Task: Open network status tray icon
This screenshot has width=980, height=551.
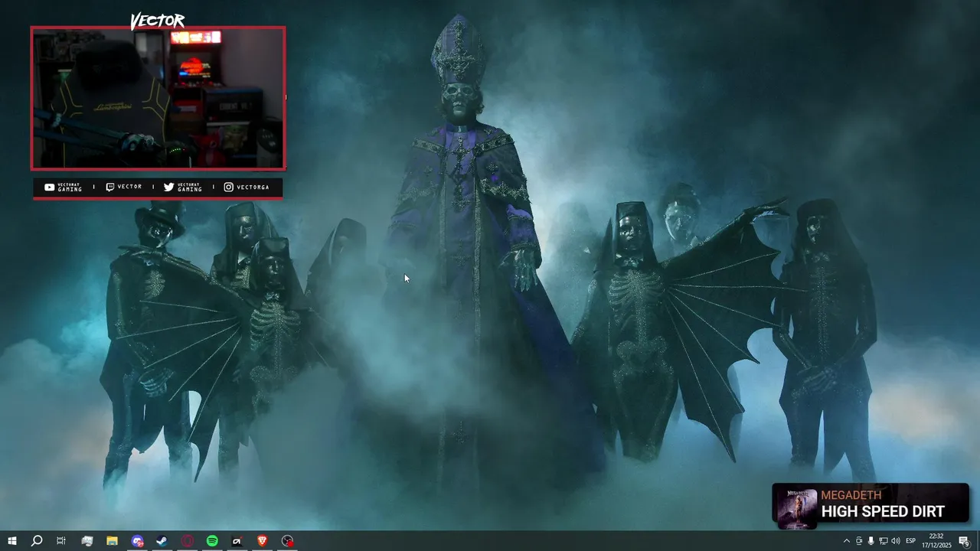Action: coord(883,541)
